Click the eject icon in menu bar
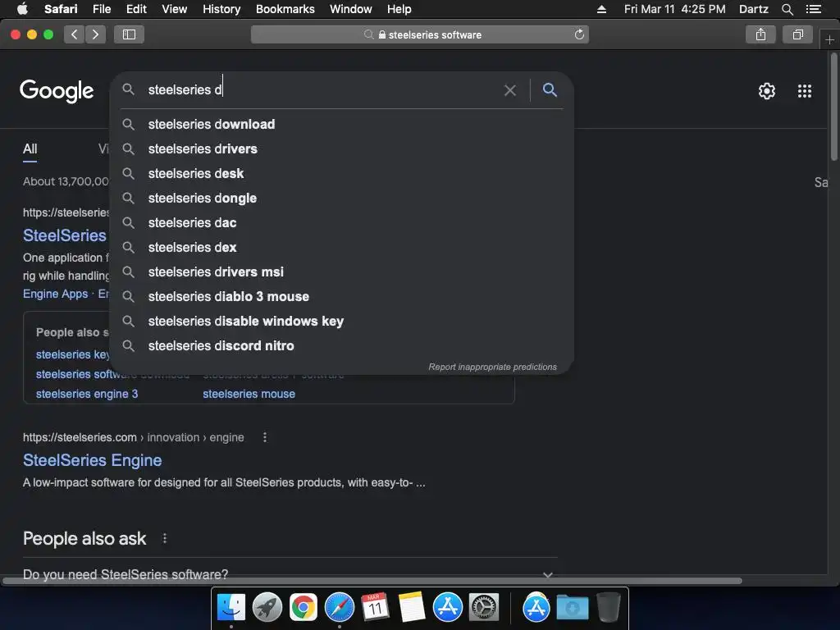840x630 pixels. (601, 9)
